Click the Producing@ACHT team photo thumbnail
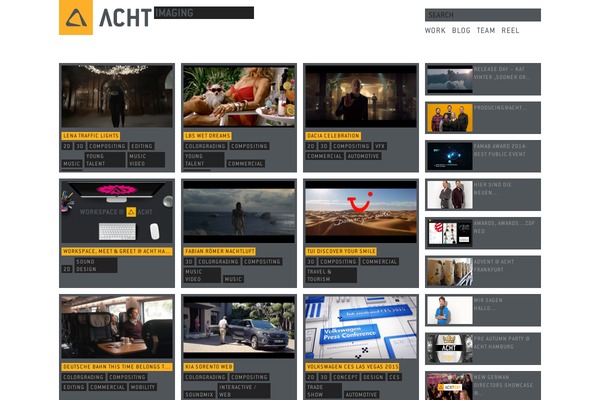The width and height of the screenshot is (600, 400). pos(450,118)
